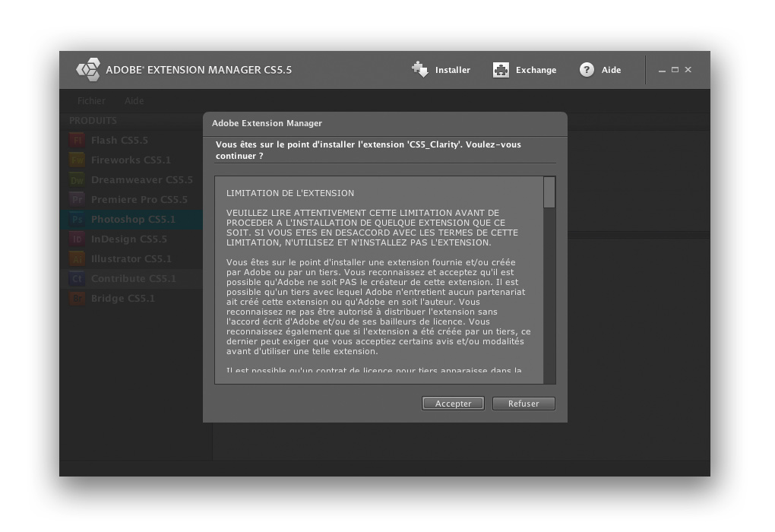
Task: Select the Contribute CS5.1 product icon
Action: (x=77, y=279)
